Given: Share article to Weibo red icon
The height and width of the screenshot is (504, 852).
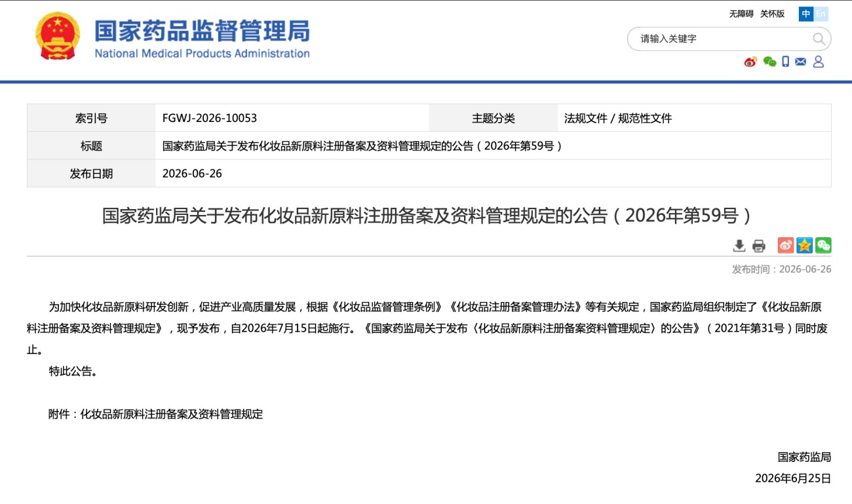Looking at the screenshot, I should tap(786, 245).
